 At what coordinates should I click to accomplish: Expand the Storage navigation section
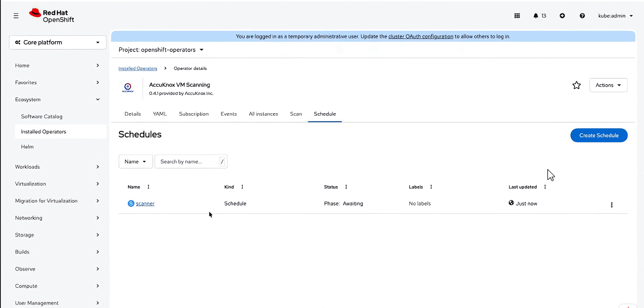tap(57, 235)
